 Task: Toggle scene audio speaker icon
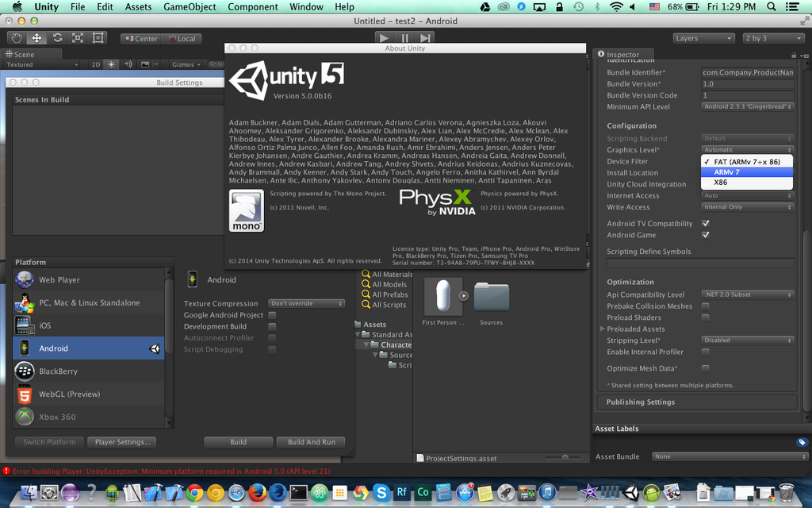pyautogui.click(x=128, y=64)
